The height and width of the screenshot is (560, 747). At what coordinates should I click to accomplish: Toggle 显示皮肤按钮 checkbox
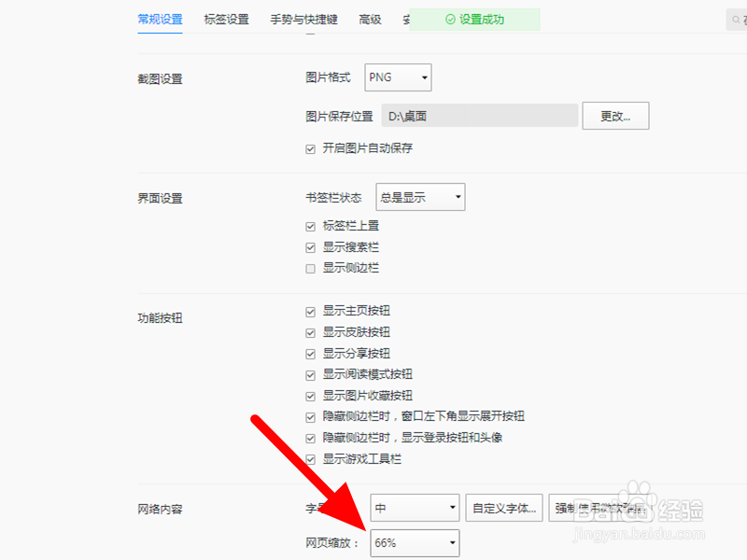click(x=310, y=332)
